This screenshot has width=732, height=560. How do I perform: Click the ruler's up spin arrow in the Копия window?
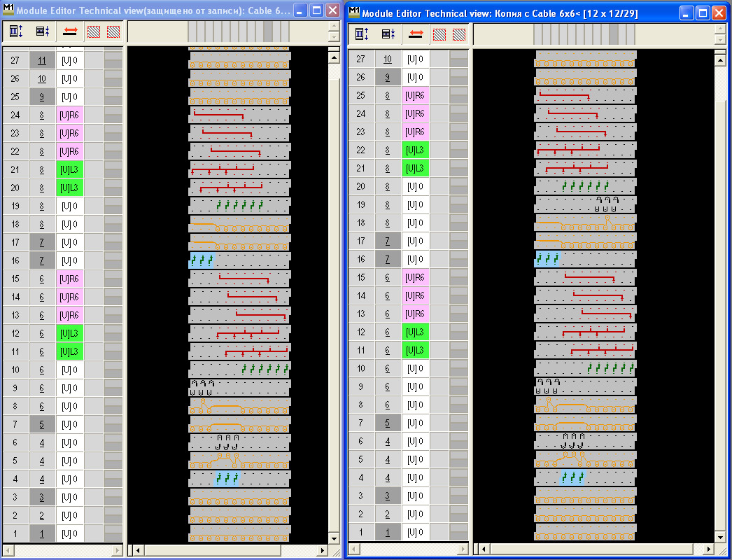click(721, 30)
